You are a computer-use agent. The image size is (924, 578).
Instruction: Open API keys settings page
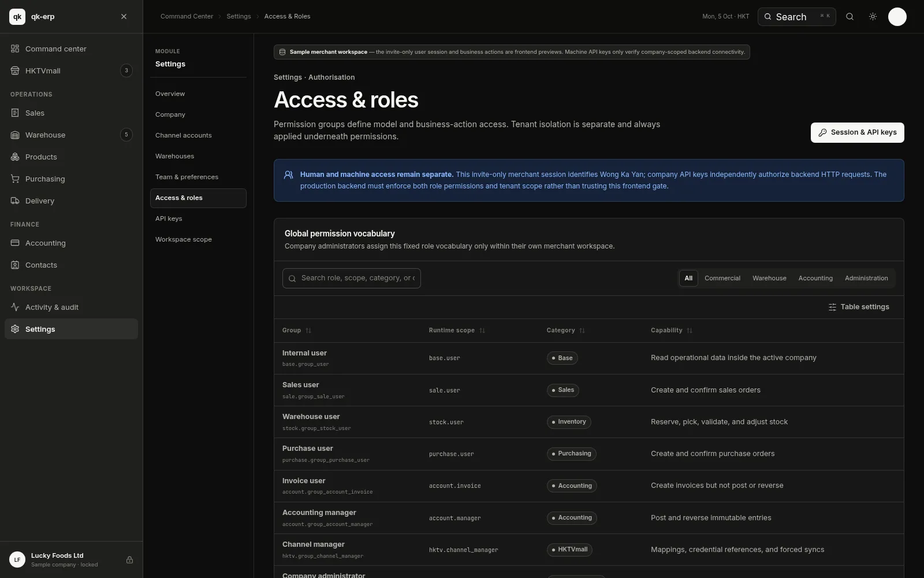coord(198,218)
